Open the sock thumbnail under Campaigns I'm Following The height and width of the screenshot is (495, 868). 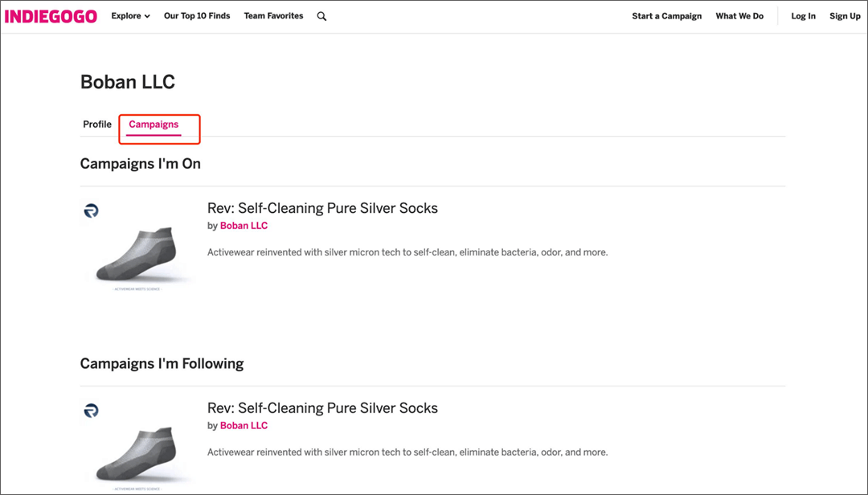[138, 446]
